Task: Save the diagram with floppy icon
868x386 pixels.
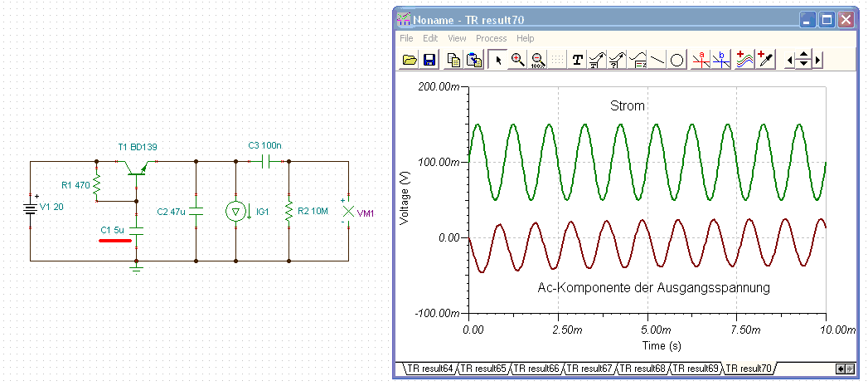Action: click(x=429, y=60)
